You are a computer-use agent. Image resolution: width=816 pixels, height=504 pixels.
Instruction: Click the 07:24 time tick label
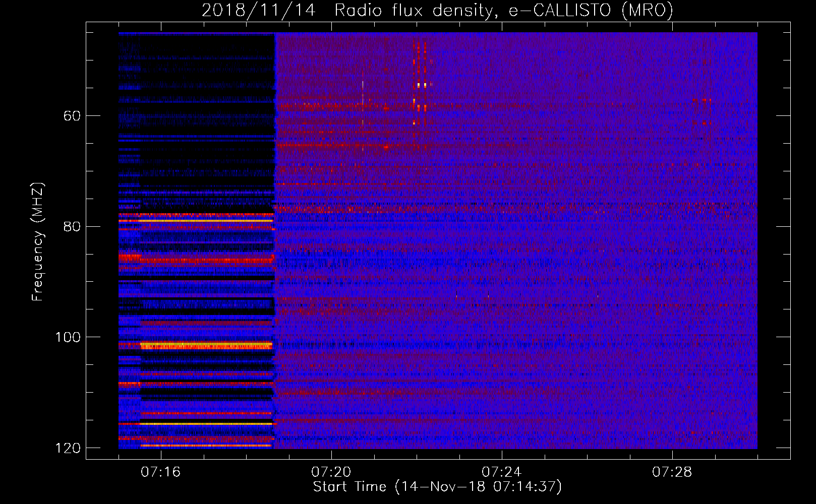(502, 472)
